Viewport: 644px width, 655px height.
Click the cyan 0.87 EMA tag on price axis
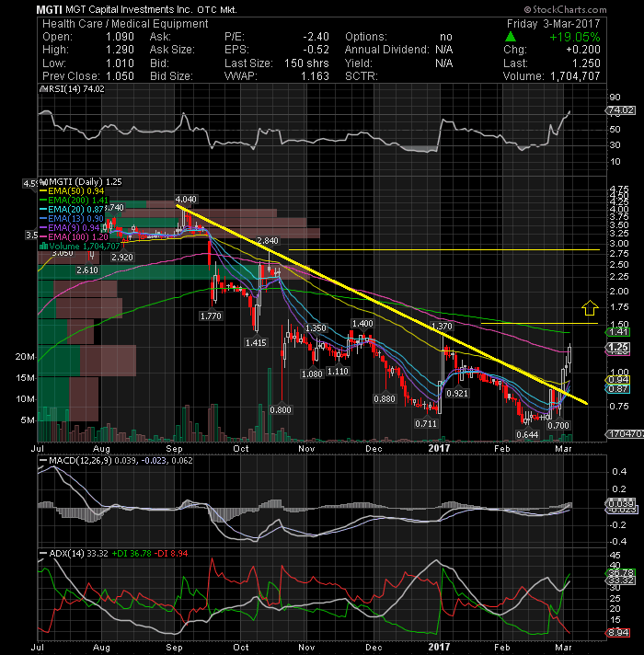[x=618, y=389]
